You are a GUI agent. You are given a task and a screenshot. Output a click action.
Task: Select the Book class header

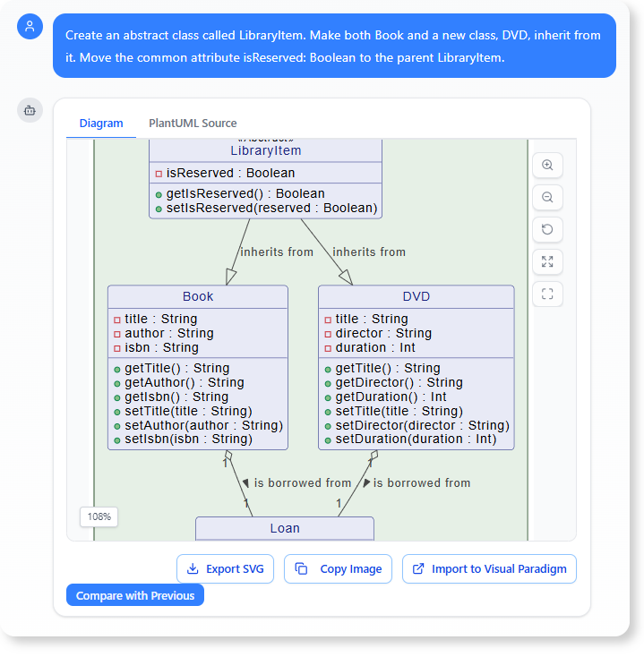point(198,296)
